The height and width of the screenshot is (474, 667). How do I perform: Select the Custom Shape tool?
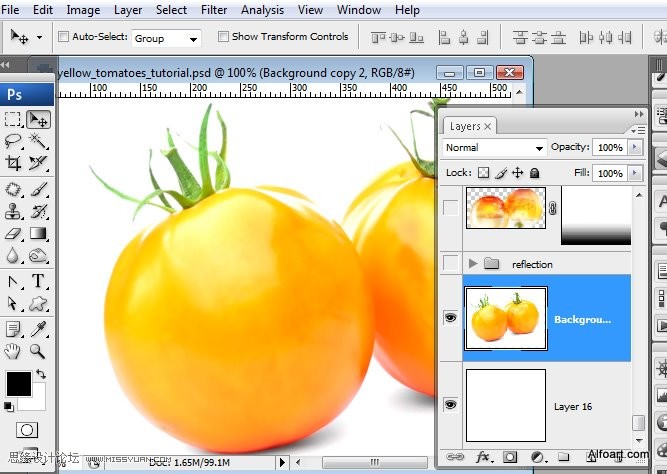[x=38, y=303]
